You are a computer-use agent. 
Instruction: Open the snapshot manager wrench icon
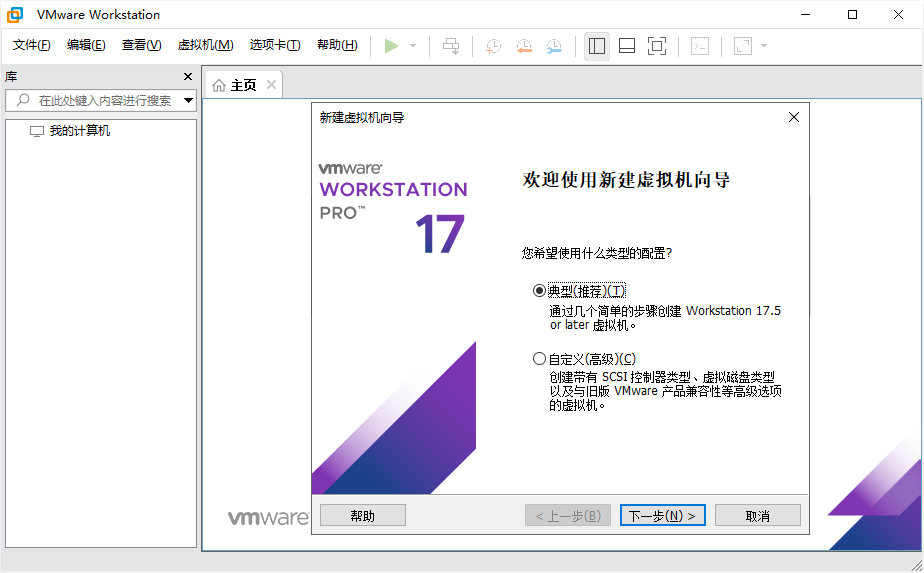[554, 46]
